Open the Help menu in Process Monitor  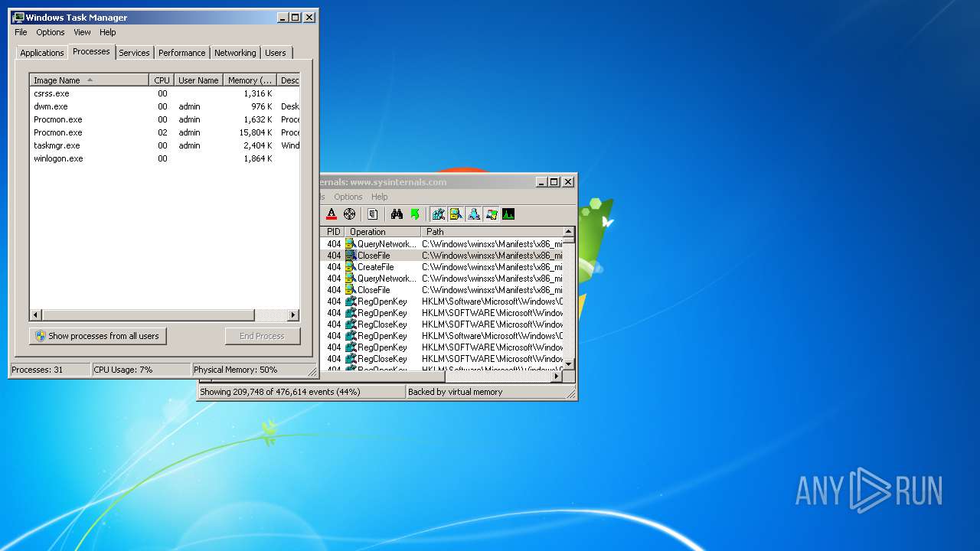380,197
